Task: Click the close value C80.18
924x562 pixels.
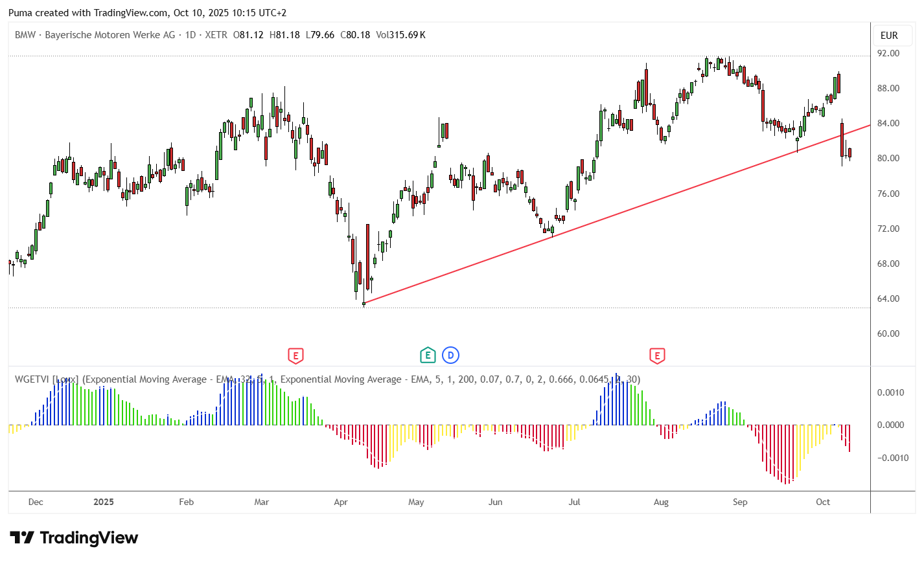Action: 356,35
